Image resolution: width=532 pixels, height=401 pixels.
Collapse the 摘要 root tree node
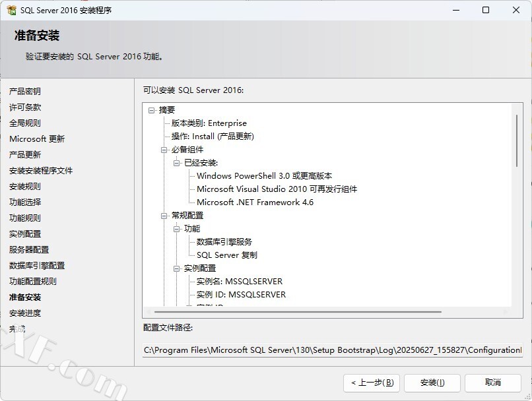pos(151,110)
